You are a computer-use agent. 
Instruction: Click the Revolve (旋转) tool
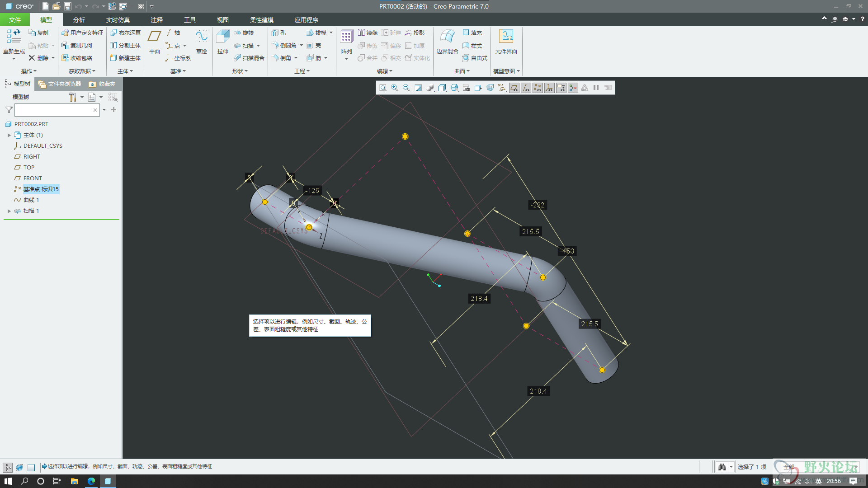(244, 33)
